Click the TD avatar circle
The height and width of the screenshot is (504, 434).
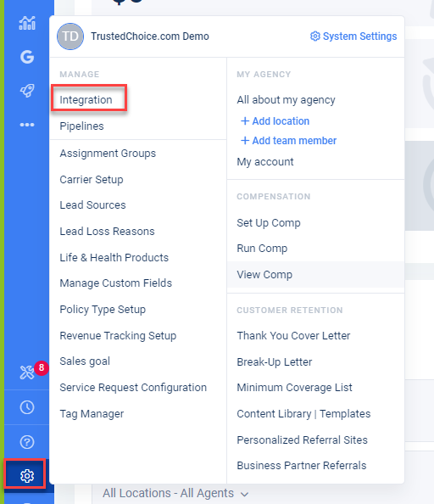70,36
